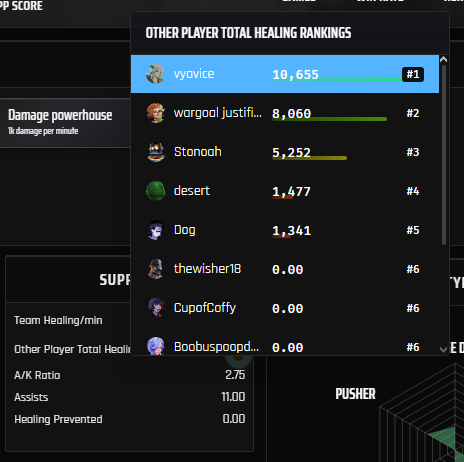Click the 8,060 healing value
This screenshot has height=462, width=464.
coord(292,114)
